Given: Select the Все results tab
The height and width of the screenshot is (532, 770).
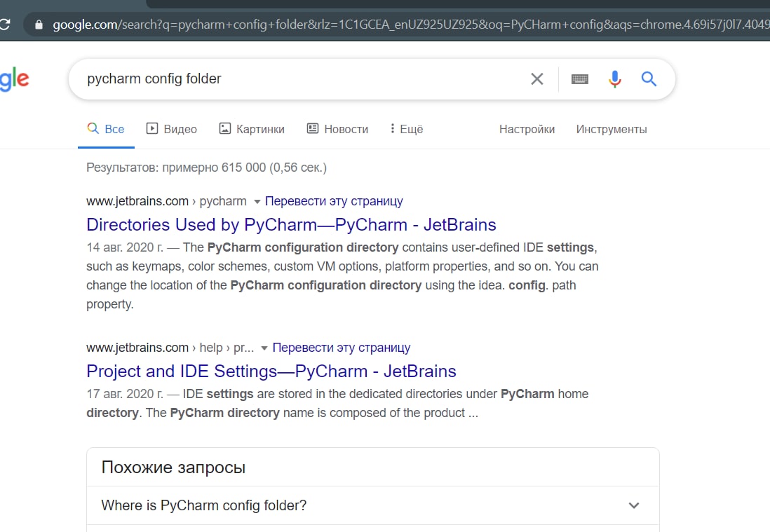Looking at the screenshot, I should click(x=106, y=129).
